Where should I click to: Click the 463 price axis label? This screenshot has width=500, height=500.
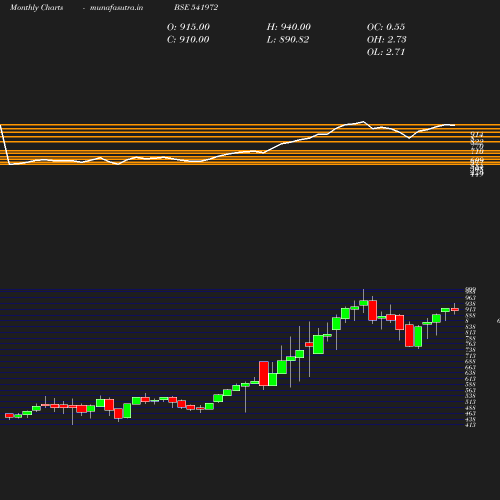coord(470,414)
